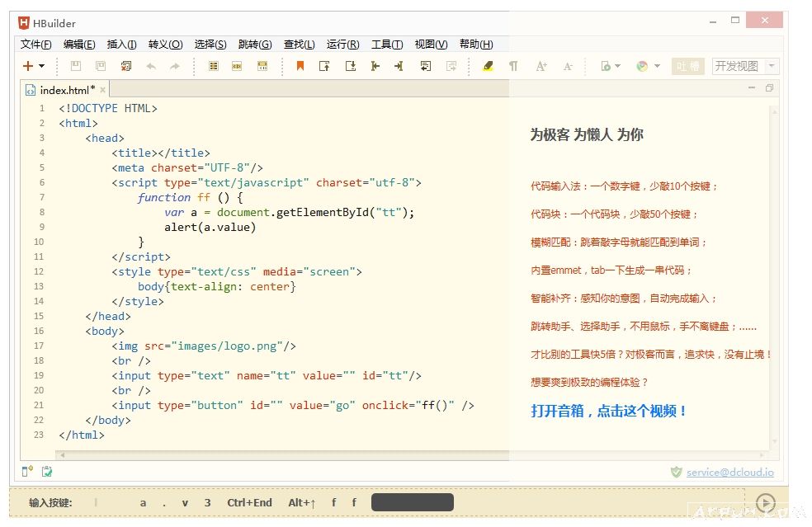
Task: Close the index.html tab
Action: (103, 90)
